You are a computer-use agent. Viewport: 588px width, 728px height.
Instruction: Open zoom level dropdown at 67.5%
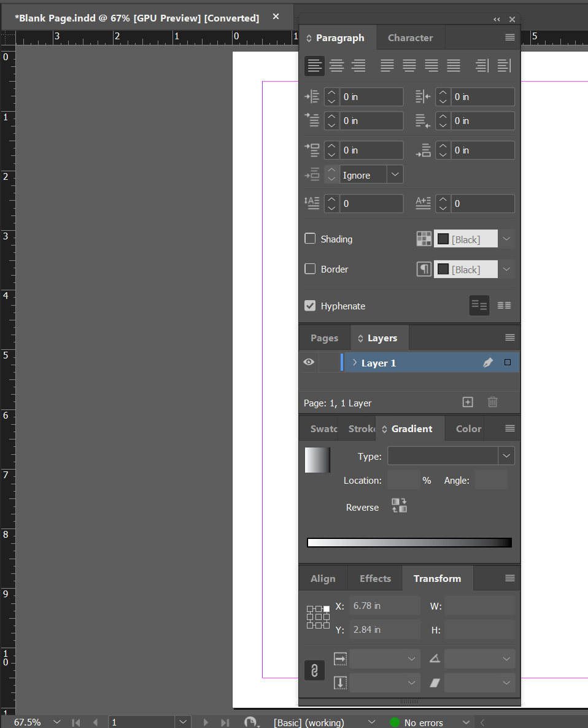(x=57, y=722)
